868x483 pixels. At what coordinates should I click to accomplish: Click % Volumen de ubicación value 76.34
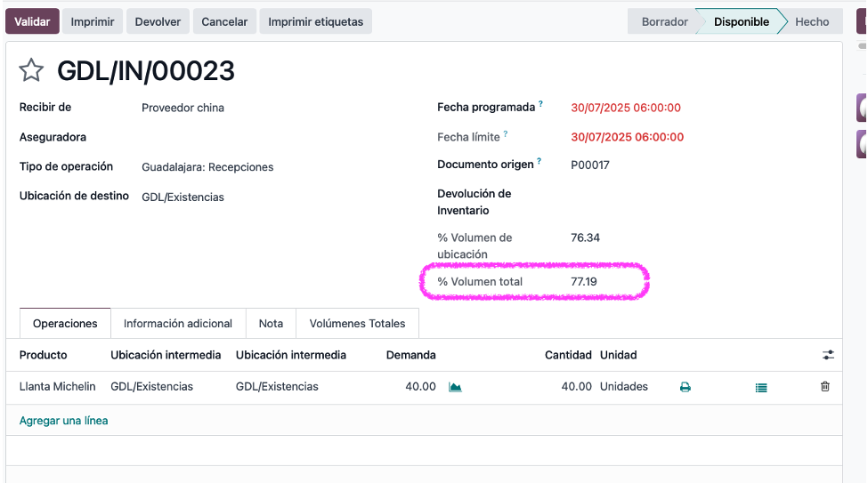pos(585,237)
